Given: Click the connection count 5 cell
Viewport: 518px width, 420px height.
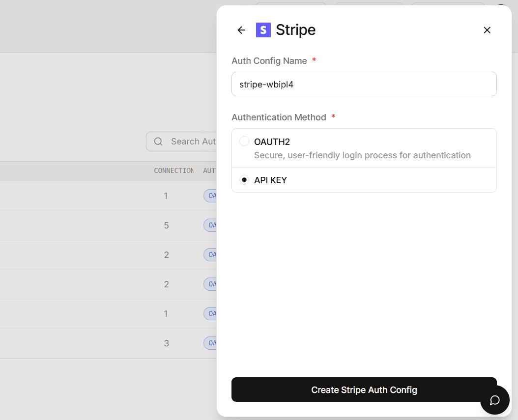Looking at the screenshot, I should 167,225.
